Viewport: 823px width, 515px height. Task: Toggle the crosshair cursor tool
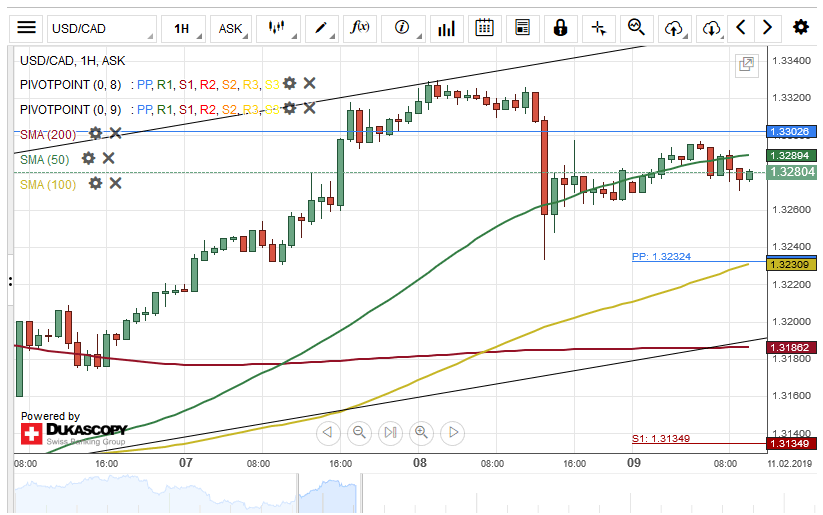(x=598, y=28)
